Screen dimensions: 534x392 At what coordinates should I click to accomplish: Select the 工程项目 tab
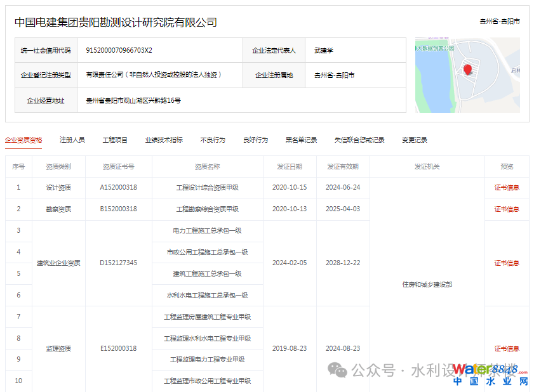point(115,140)
